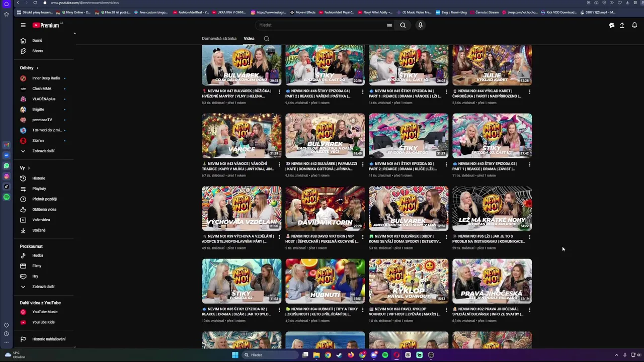Open Přehrát později list
Screen dimensions: 644x362
pos(44,199)
